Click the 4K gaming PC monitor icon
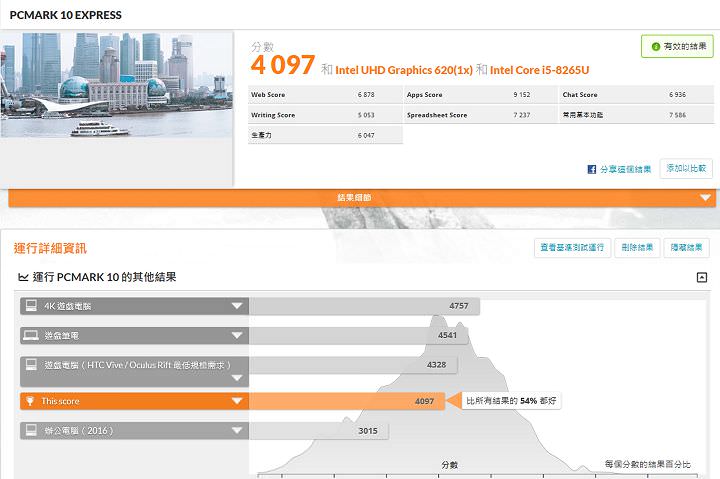The height and width of the screenshot is (479, 720). tap(31, 306)
